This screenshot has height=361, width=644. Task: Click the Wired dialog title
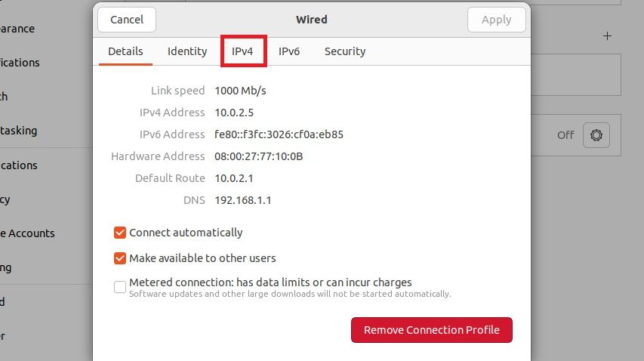[312, 20]
